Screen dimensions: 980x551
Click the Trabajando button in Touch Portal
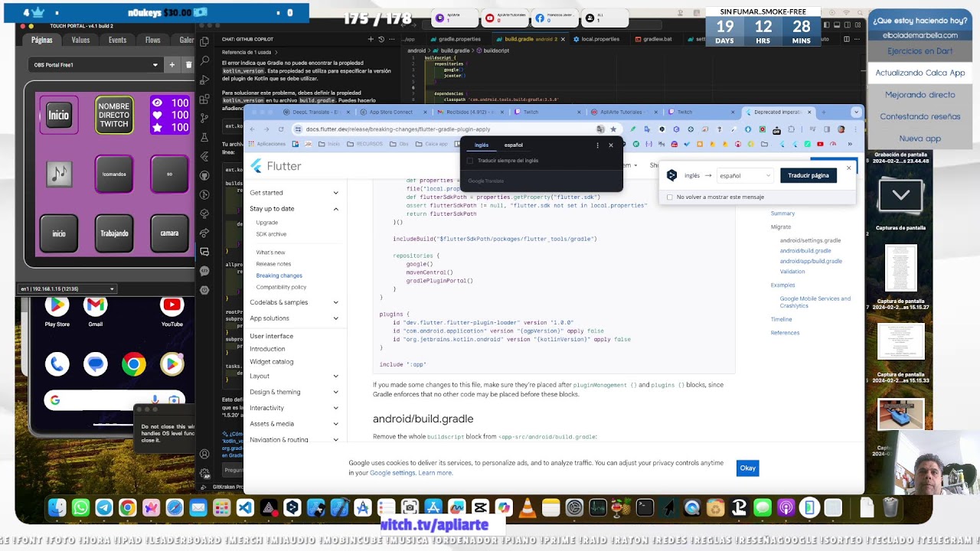click(114, 233)
